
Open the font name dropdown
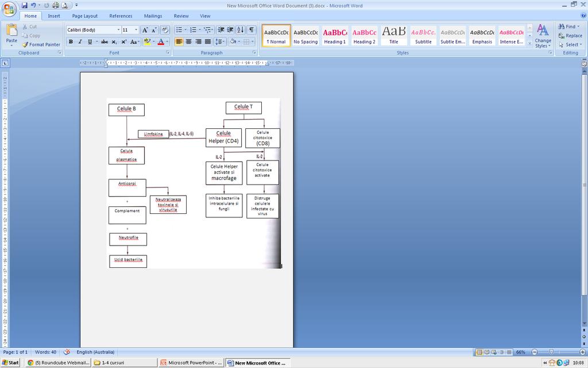tap(118, 30)
